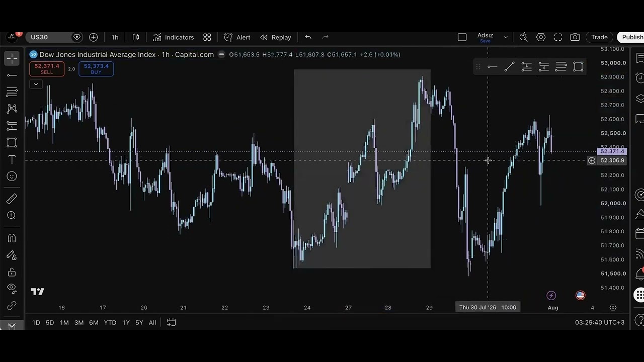Screen dimensions: 644x362
Task: Open the US30 symbol search
Action: (49, 37)
